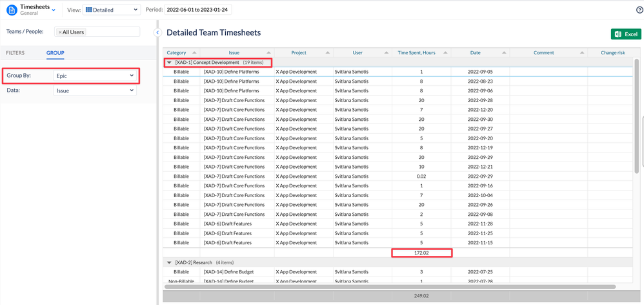Sort by Comment column arrow

point(583,52)
